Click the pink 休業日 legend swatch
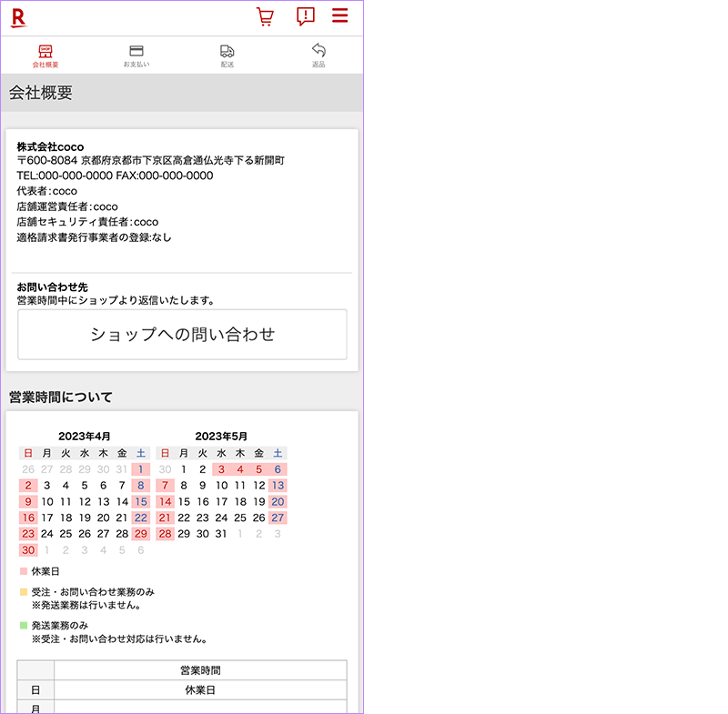The width and height of the screenshot is (728, 714). pos(24,571)
